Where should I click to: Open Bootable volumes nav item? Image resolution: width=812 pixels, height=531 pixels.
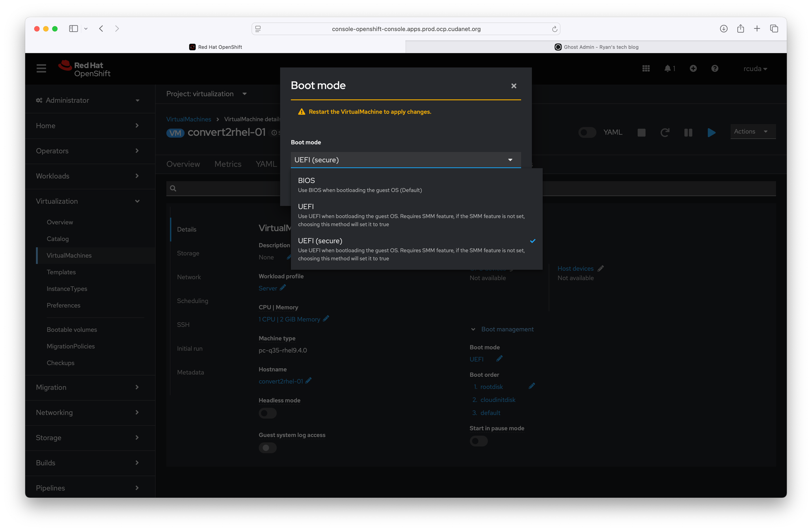pyautogui.click(x=71, y=330)
